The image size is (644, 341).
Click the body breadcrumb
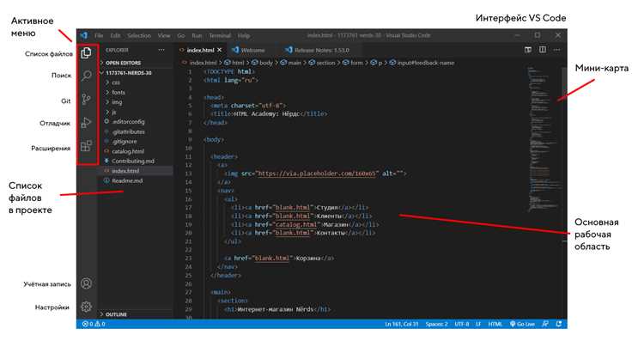[263, 63]
